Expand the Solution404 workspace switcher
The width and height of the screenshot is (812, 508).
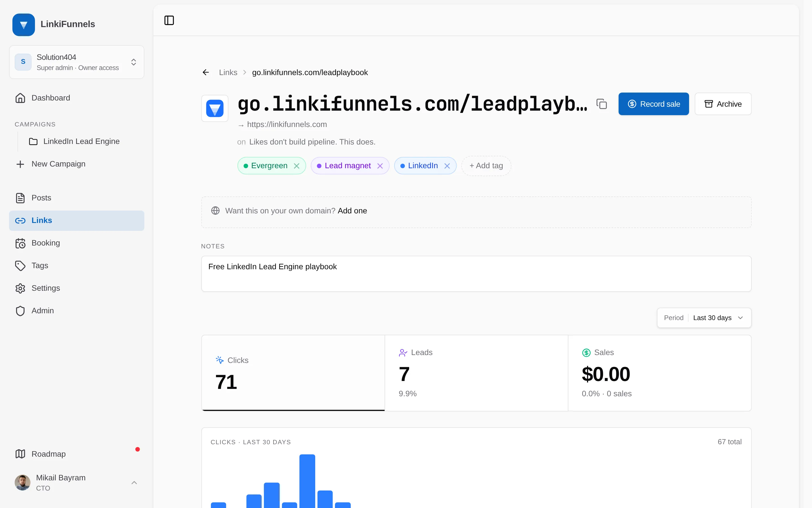pyautogui.click(x=77, y=62)
